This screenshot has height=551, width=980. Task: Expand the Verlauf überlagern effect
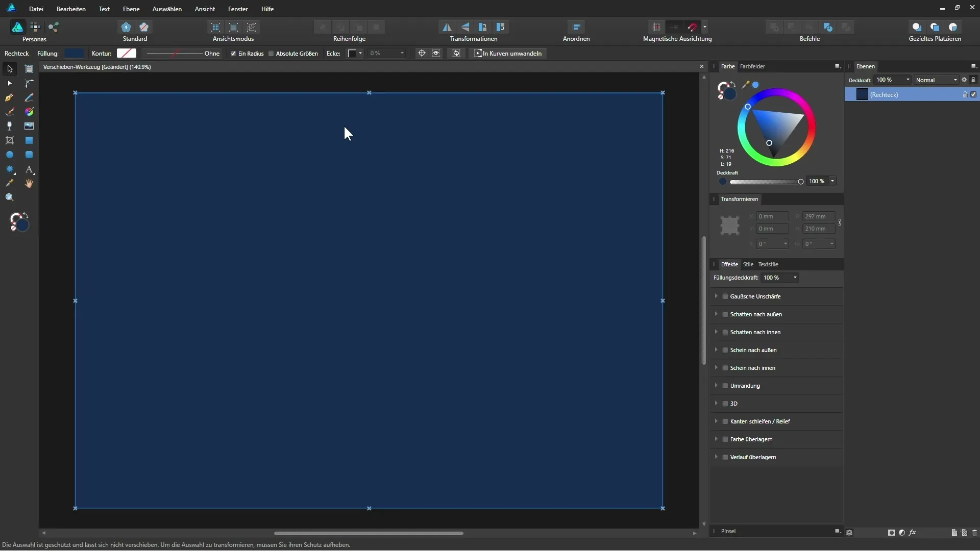(716, 457)
